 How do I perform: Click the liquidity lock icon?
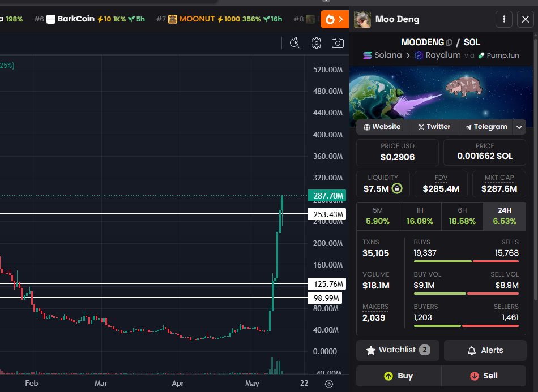[397, 188]
